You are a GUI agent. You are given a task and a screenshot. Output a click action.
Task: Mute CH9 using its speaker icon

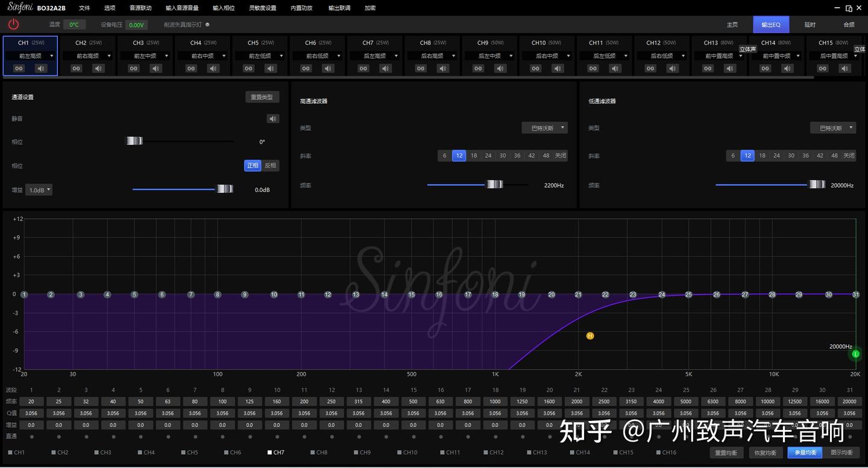click(500, 68)
